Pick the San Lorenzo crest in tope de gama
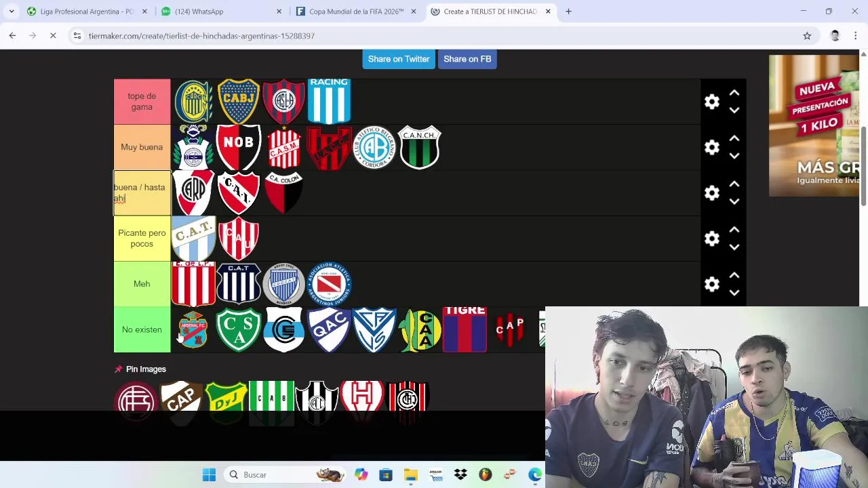This screenshot has height=488, width=868. click(283, 102)
